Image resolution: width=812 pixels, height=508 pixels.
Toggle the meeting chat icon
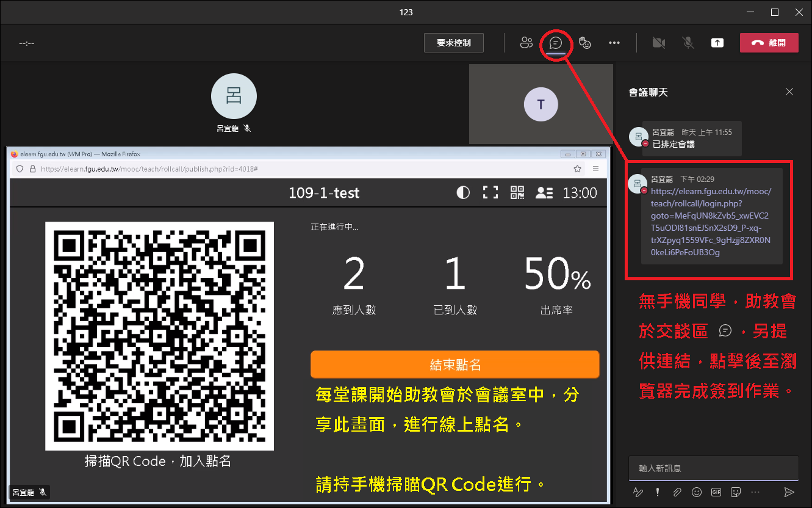(555, 43)
